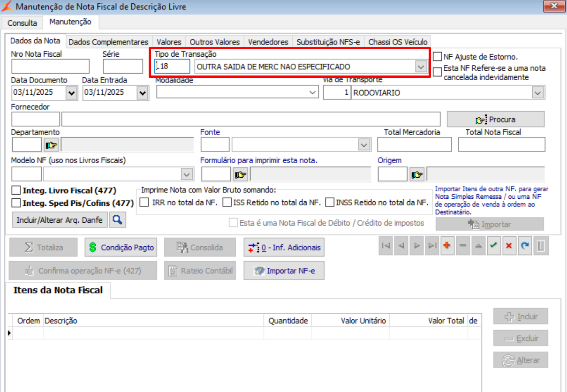Expand Tipo de Transação dropdown
Viewport: 567px width, 392px height.
click(x=420, y=67)
